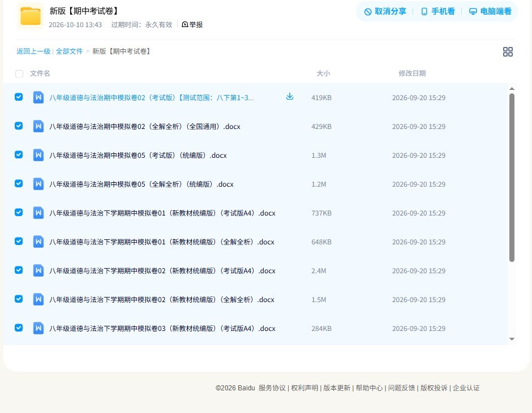Click the scrollbar down arrow
532x413 pixels.
(x=512, y=339)
